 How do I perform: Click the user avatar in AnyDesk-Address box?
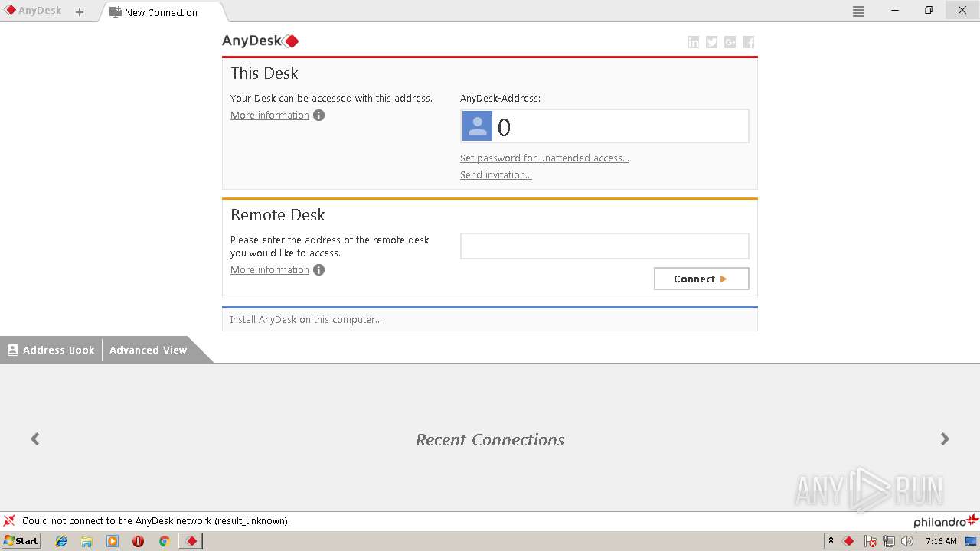pyautogui.click(x=477, y=126)
